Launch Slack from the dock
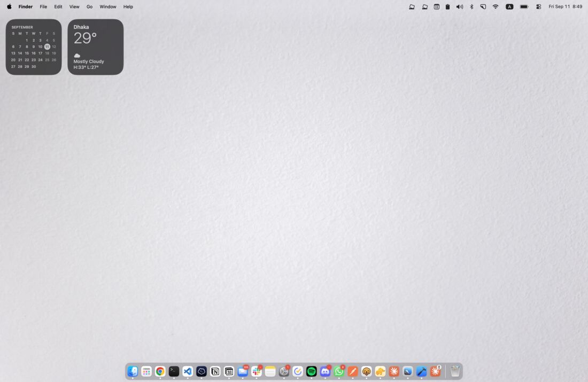The image size is (588, 382). (x=257, y=371)
